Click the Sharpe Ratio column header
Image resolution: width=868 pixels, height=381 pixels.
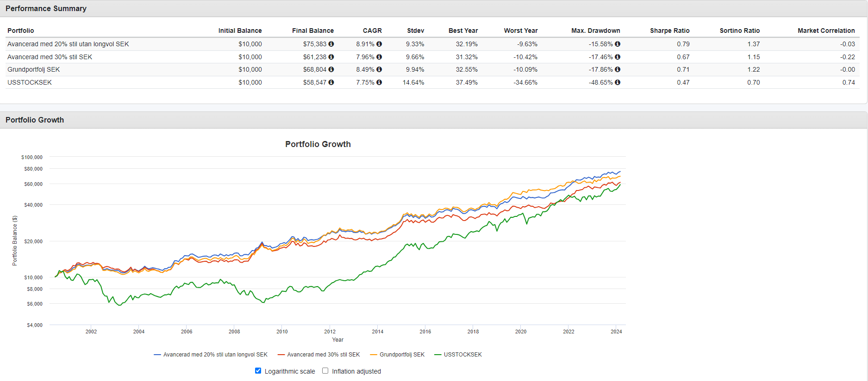pos(669,31)
